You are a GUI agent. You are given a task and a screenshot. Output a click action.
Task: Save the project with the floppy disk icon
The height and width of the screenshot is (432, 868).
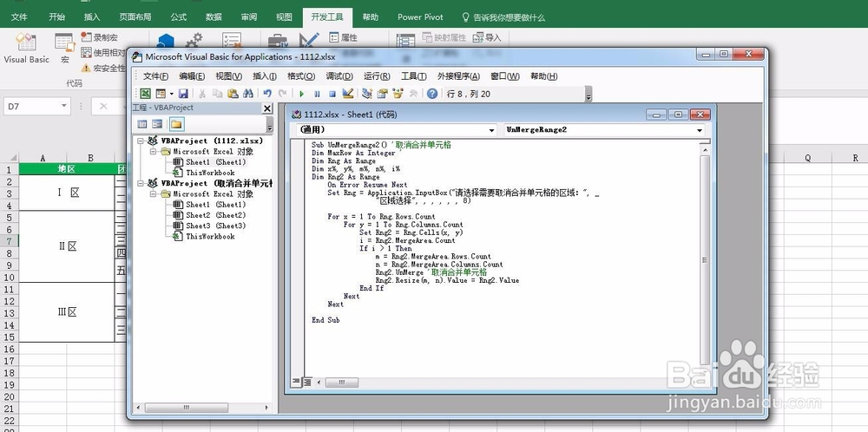(182, 94)
